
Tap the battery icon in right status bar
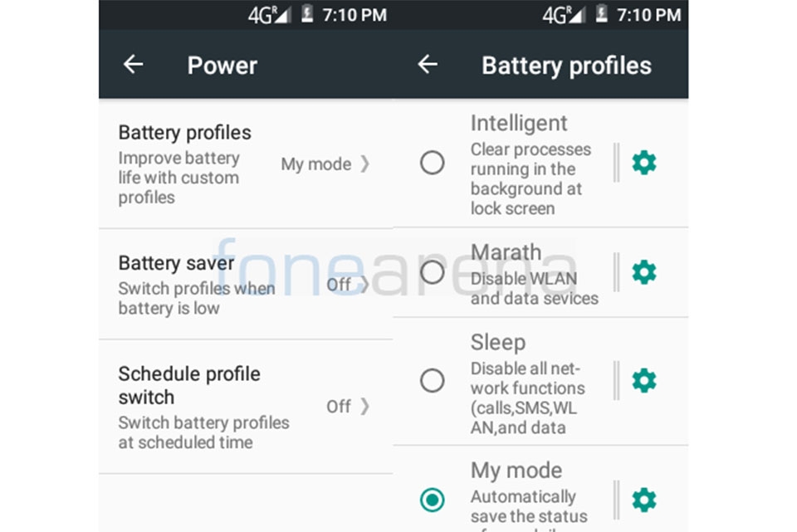coord(601,14)
